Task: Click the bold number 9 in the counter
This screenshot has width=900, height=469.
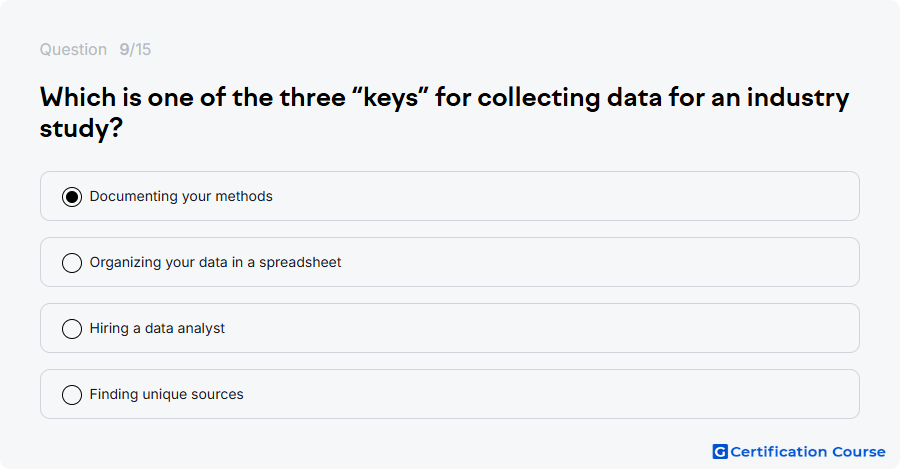Action: pos(124,49)
